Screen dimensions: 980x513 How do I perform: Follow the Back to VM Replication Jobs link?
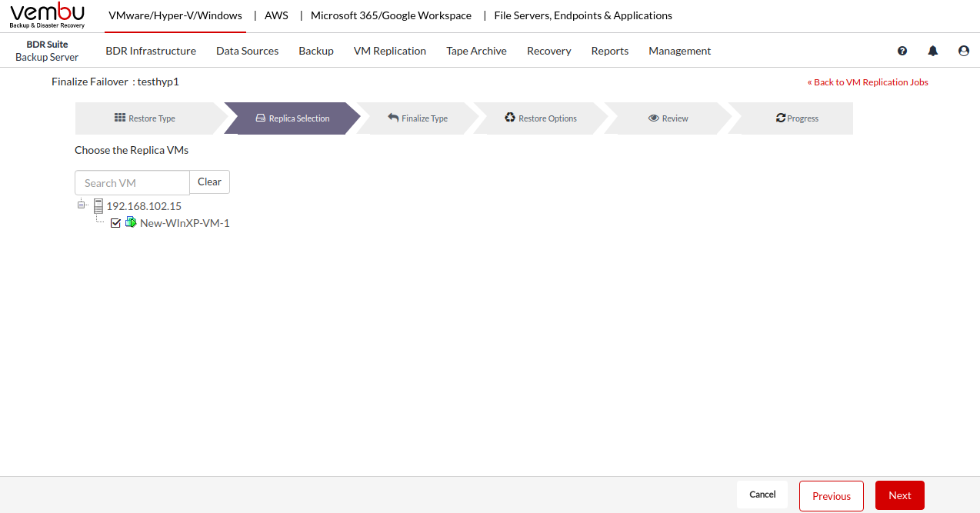pos(868,82)
